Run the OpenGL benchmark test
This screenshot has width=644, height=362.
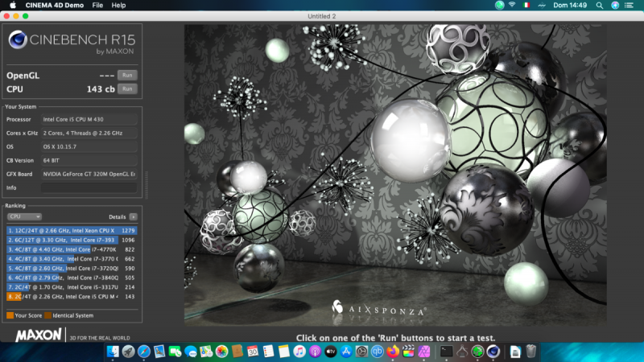[x=126, y=75]
